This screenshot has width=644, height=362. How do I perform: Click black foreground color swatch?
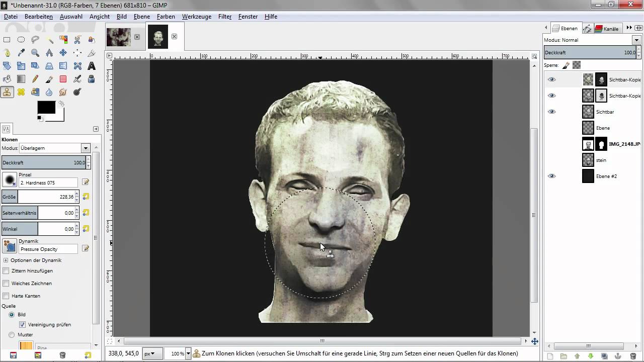tap(46, 107)
